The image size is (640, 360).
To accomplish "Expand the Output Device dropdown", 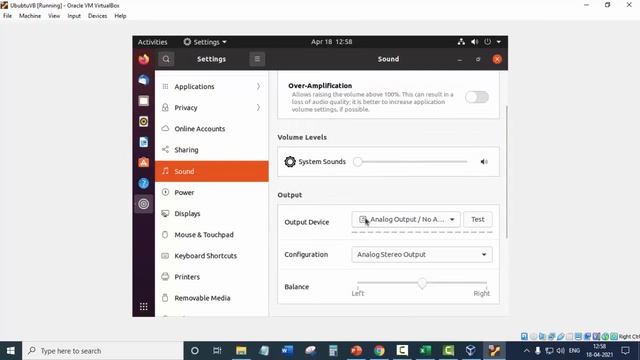I will coord(406,220).
